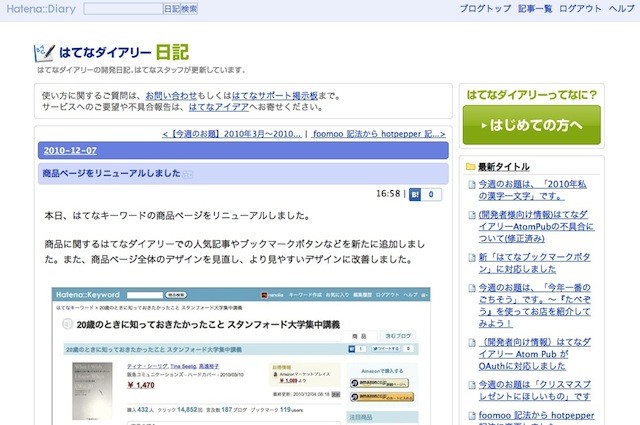
Task: Click page icon beside AtomPubの不具合 link
Action: pos(472,215)
